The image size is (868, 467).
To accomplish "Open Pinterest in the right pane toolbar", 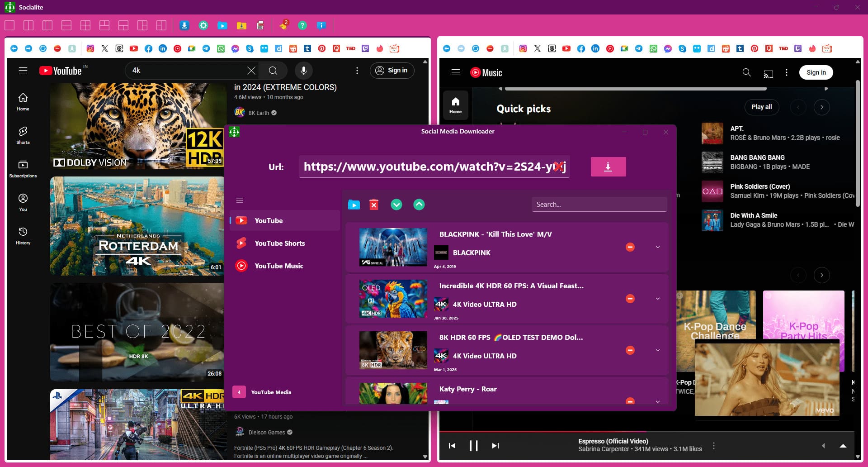I will [x=755, y=48].
